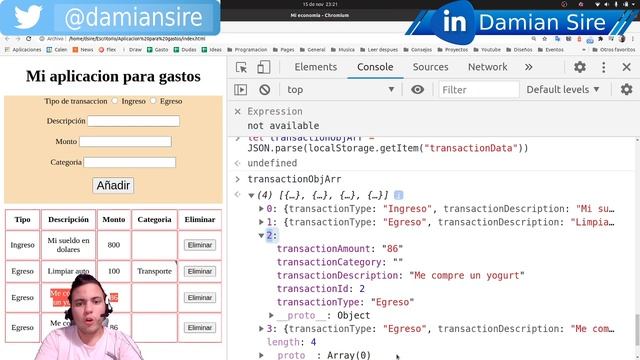Click the length: 4 line
The width and height of the screenshot is (640, 360).
click(x=291, y=342)
